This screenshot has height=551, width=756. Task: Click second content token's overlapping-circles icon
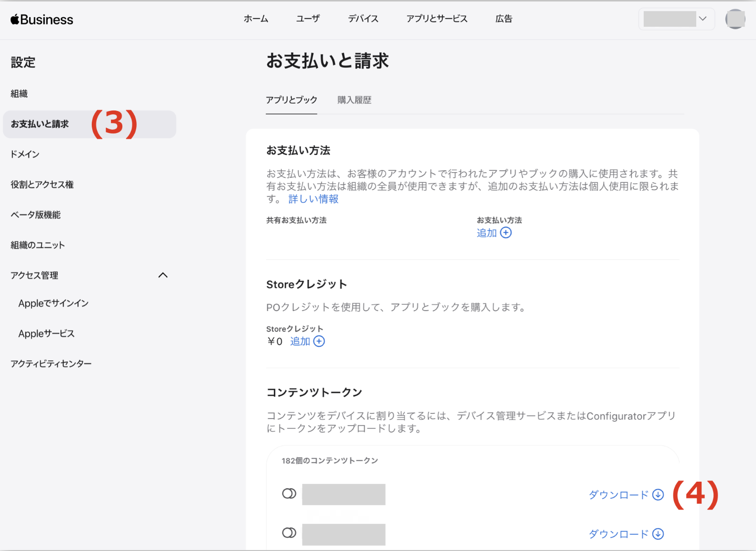289,533
